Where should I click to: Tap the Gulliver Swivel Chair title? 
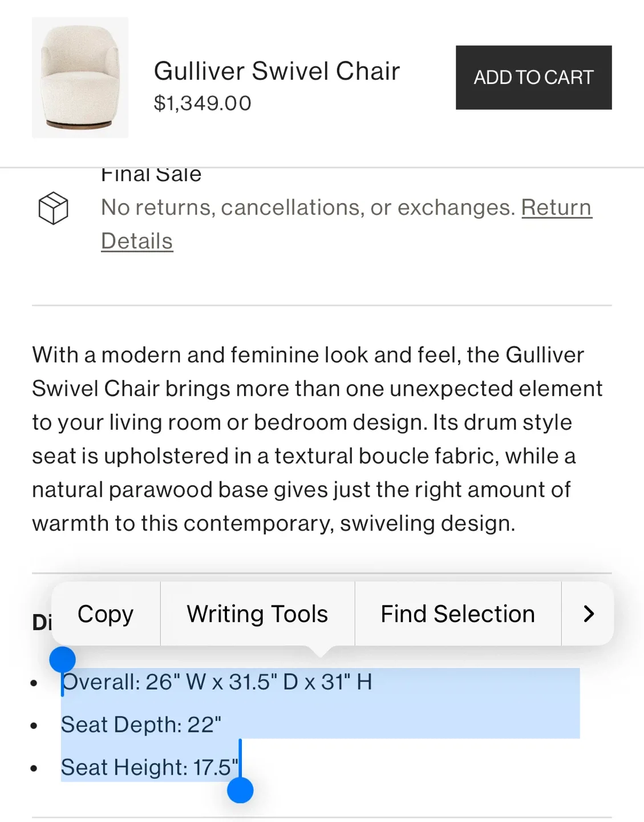point(277,71)
